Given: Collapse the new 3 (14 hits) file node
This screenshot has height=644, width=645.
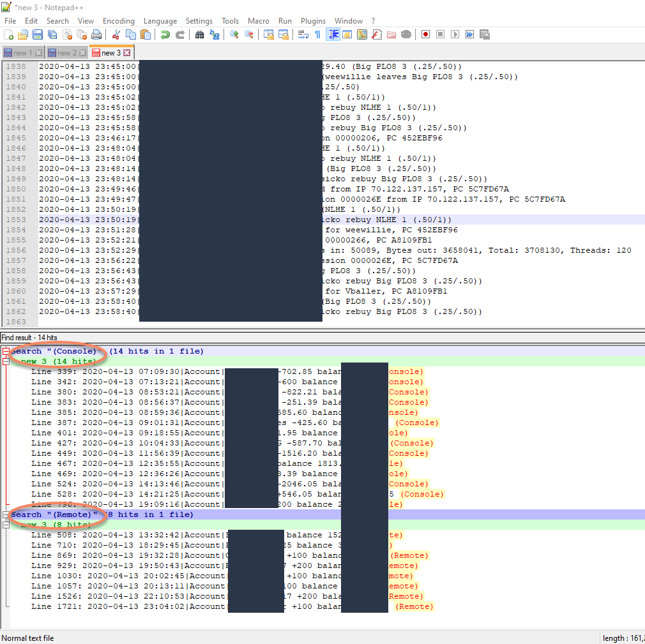Looking at the screenshot, I should pos(6,361).
